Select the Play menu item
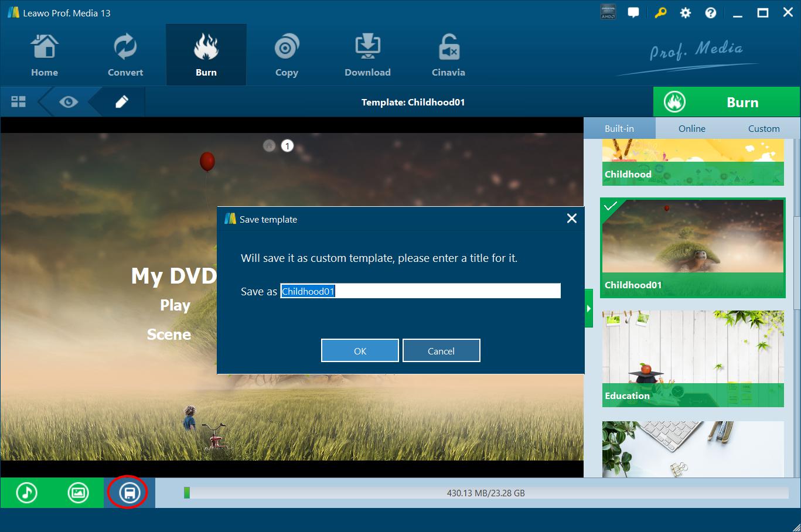Viewport: 801px width, 532px height. (x=175, y=305)
